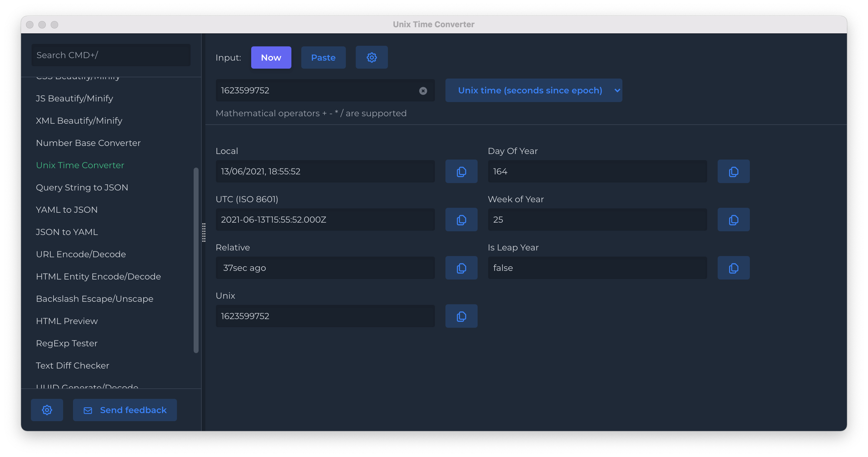This screenshot has height=457, width=868.
Task: Click the copy icon for Unix value
Action: pos(462,316)
